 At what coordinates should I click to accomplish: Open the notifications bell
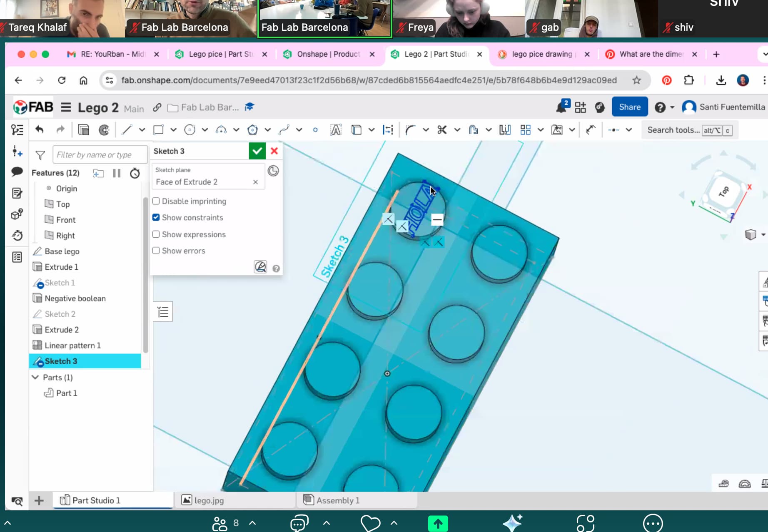tap(561, 107)
